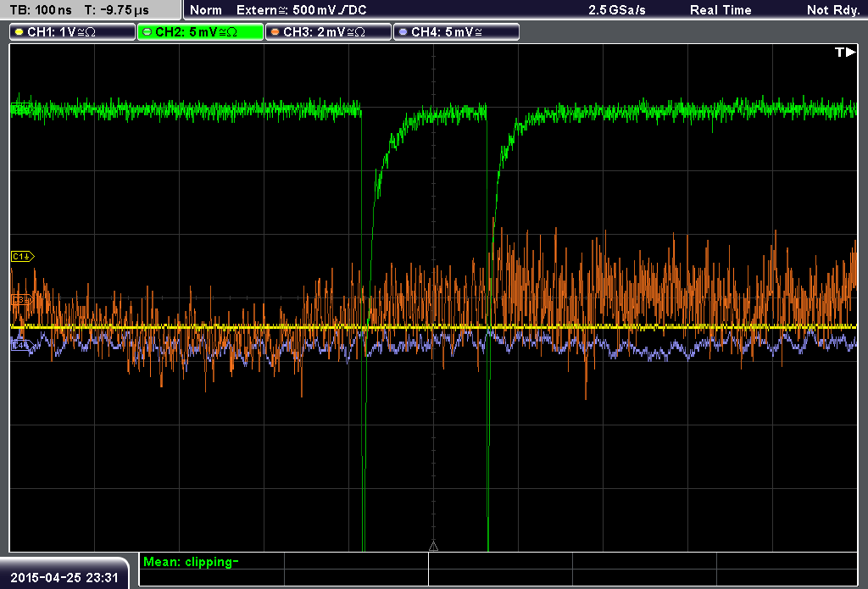Viewport: 868px width, 589px height.
Task: Click the blue CH4 color dot
Action: click(403, 32)
